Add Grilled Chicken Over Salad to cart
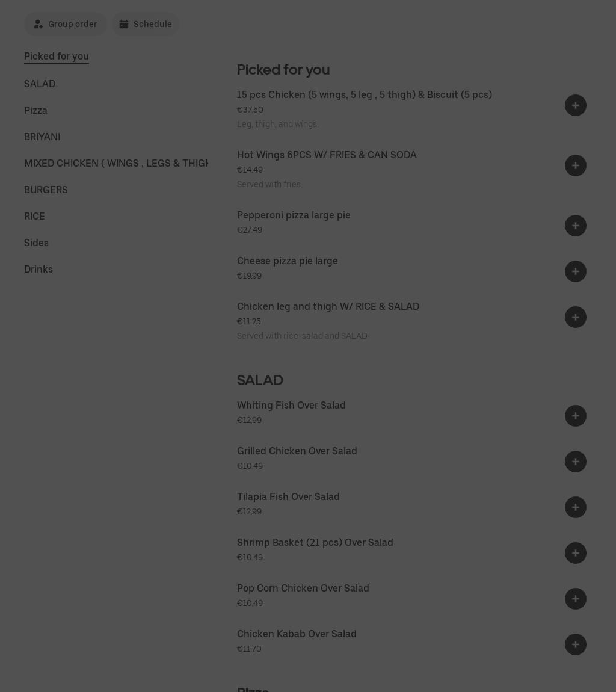This screenshot has width=616, height=692. (575, 462)
